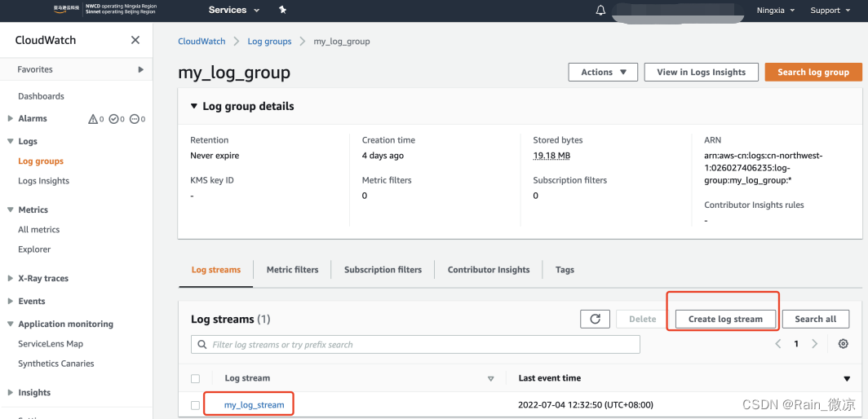Click the Filter log streams search field
868x419 pixels.
tap(415, 344)
